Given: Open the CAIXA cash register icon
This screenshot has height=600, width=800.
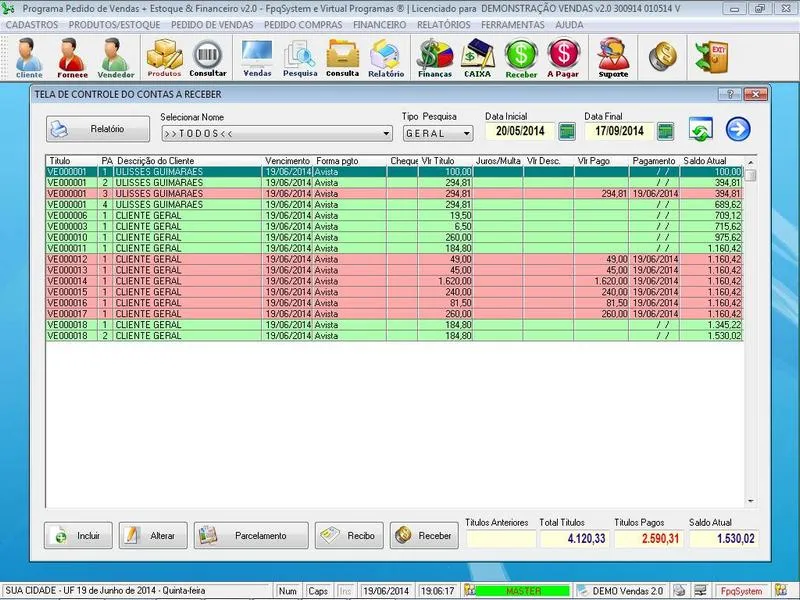Looking at the screenshot, I should pyautogui.click(x=477, y=58).
